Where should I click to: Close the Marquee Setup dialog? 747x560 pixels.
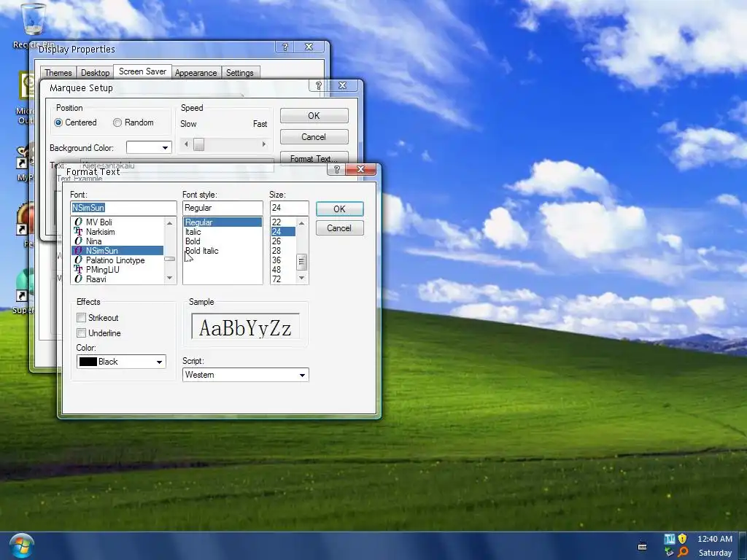[x=343, y=86]
